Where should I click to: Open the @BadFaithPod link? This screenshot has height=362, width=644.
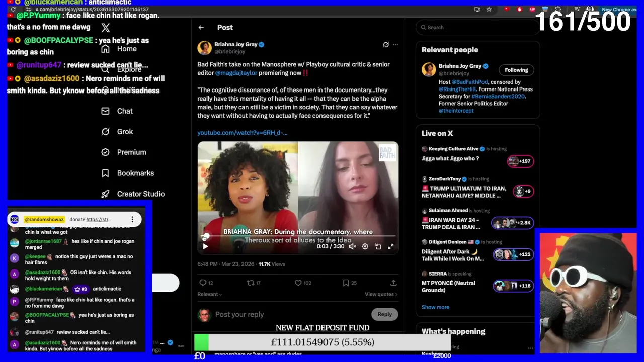tap(469, 82)
